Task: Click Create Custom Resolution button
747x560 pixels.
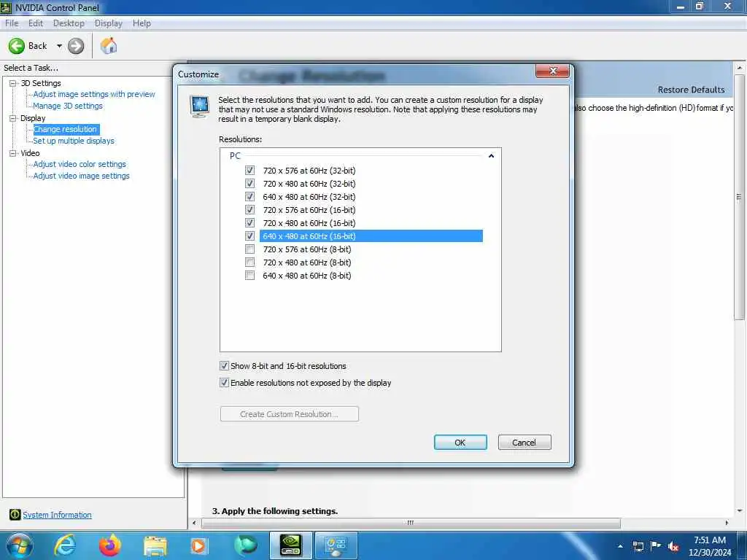Action: coord(289,414)
